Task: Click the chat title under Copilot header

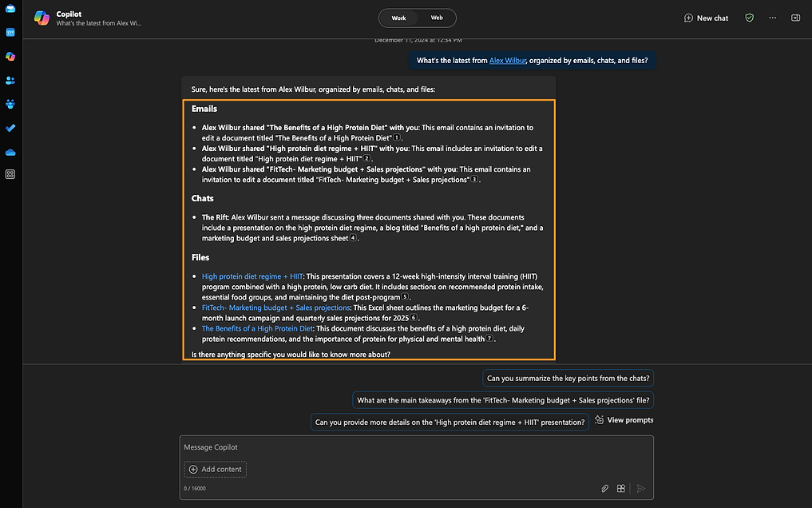Action: [x=98, y=23]
